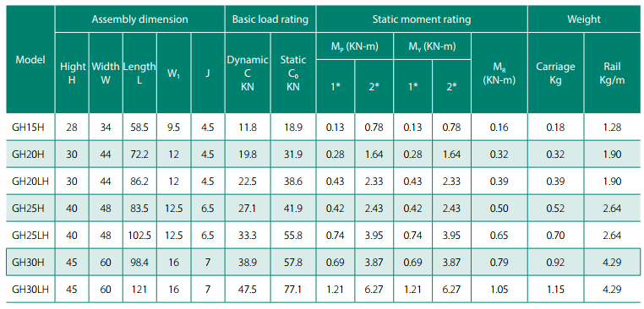Screen dimensions: 644x309
Task: Click the Static moment rating header
Action: pyautogui.click(x=422, y=19)
